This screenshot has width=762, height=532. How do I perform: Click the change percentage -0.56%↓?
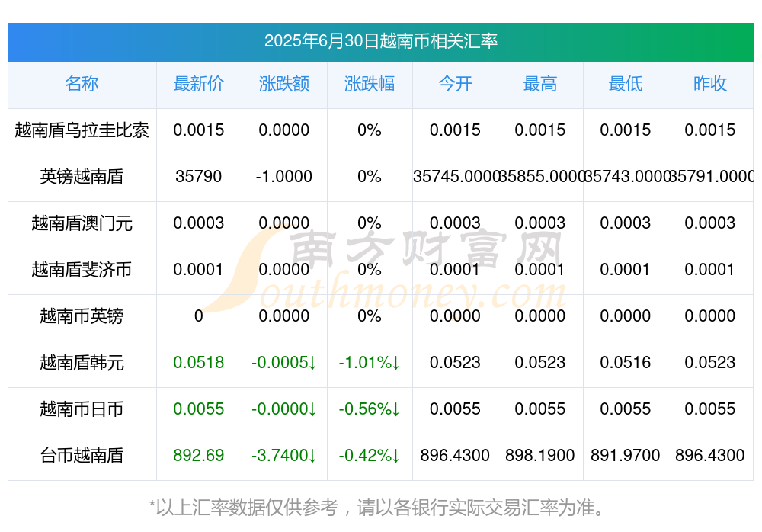(370, 409)
